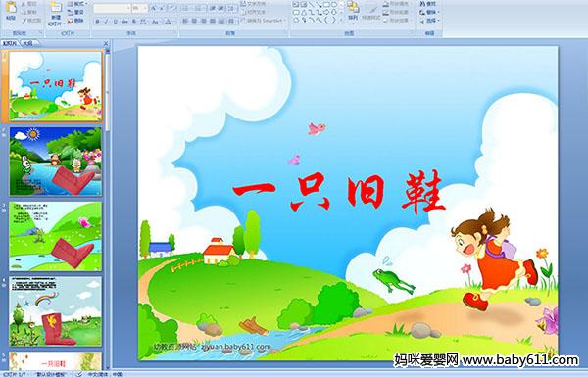The height and width of the screenshot is (377, 588).
Task: Close the slide thumbnails pane
Action: point(106,43)
